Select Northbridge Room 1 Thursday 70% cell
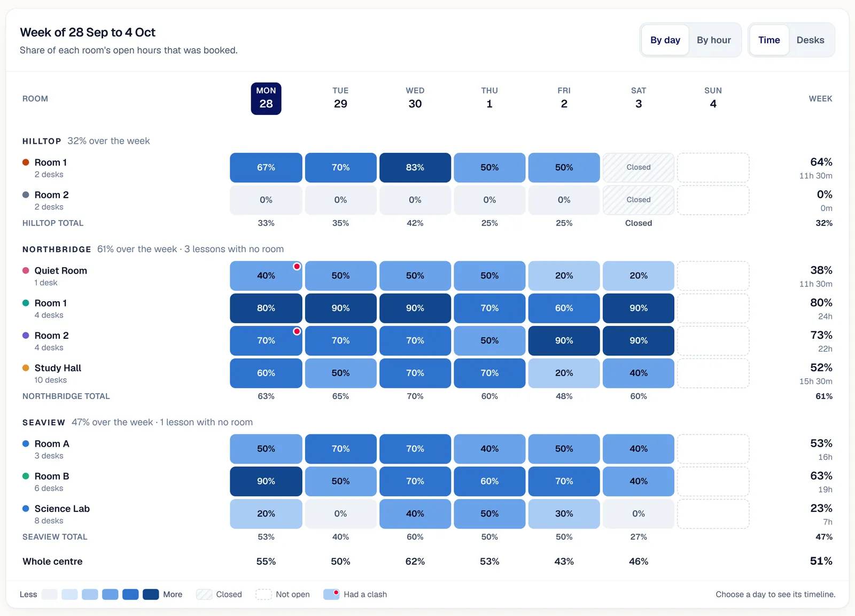The image size is (855, 616). pyautogui.click(x=489, y=308)
